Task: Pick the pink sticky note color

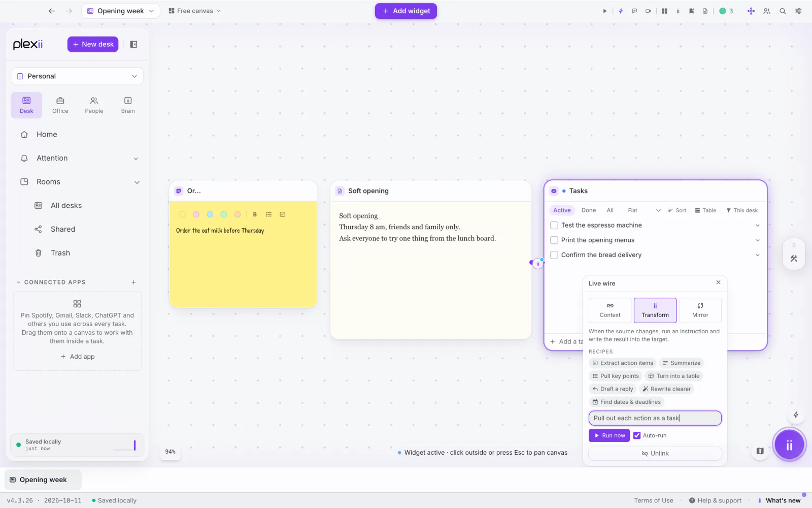Action: pyautogui.click(x=196, y=214)
